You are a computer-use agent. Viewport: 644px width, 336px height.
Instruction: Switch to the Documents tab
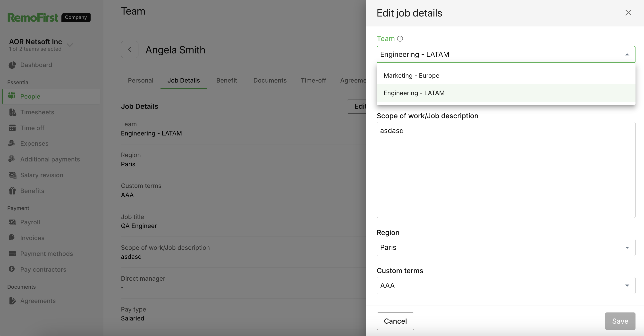point(270,81)
